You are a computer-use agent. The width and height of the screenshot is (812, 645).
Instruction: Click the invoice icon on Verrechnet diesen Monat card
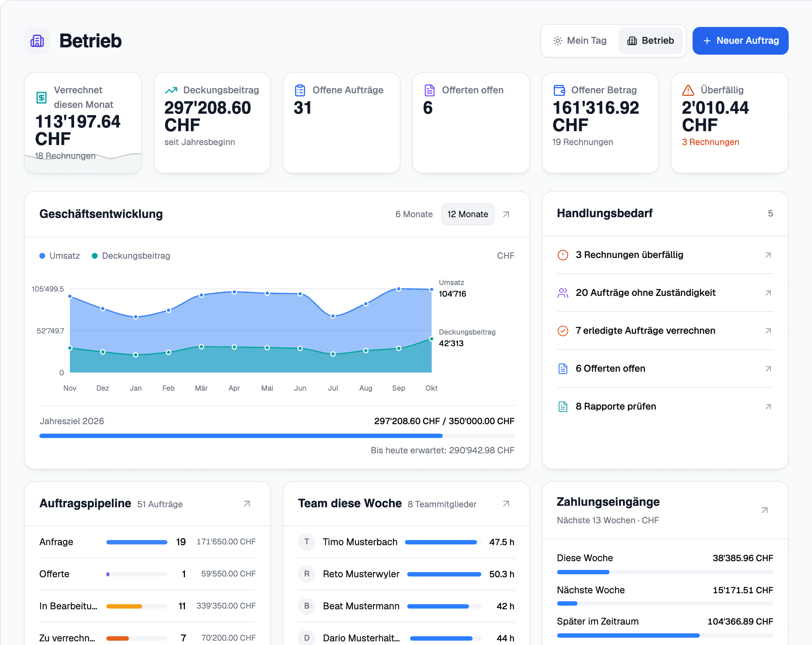tap(42, 97)
